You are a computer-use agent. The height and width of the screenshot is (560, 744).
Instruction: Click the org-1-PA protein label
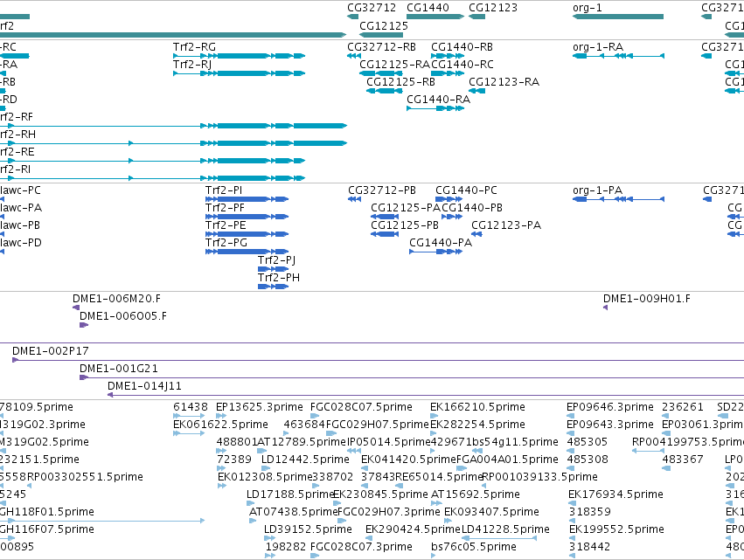(x=597, y=190)
